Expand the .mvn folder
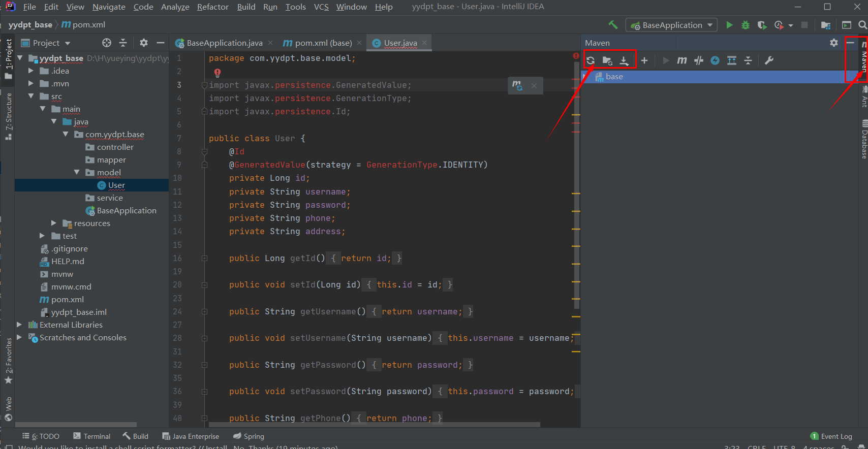The width and height of the screenshot is (868, 449). click(31, 83)
